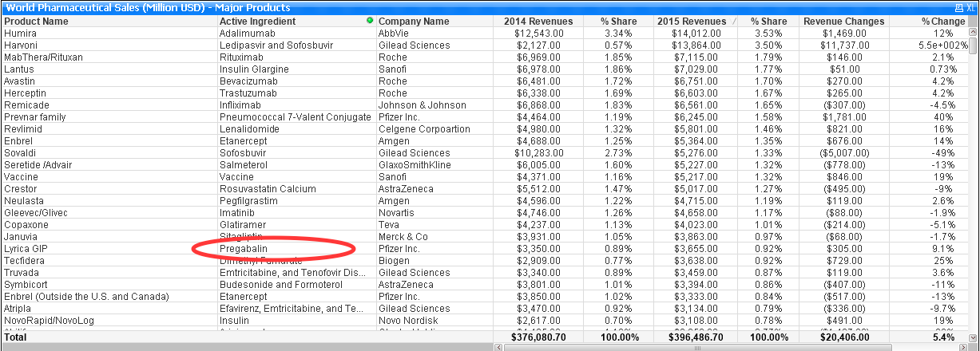
Task: Select the Neulasta product cell
Action: click(x=109, y=201)
